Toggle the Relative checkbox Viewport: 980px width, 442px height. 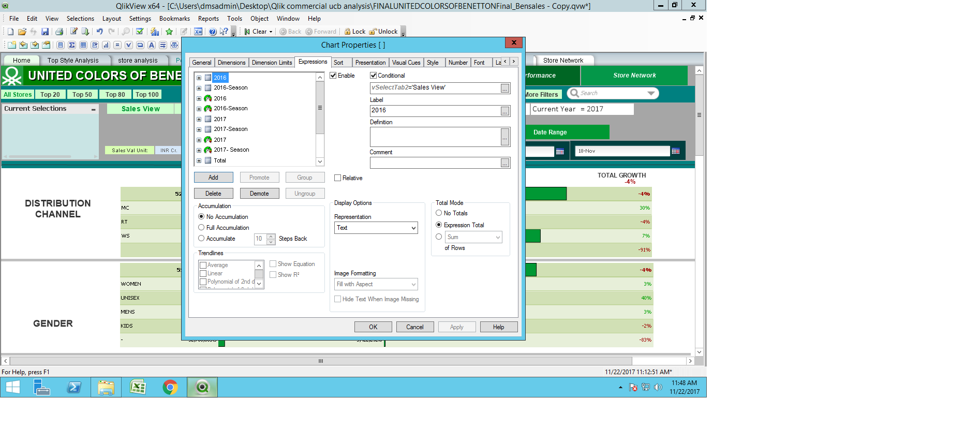(338, 178)
